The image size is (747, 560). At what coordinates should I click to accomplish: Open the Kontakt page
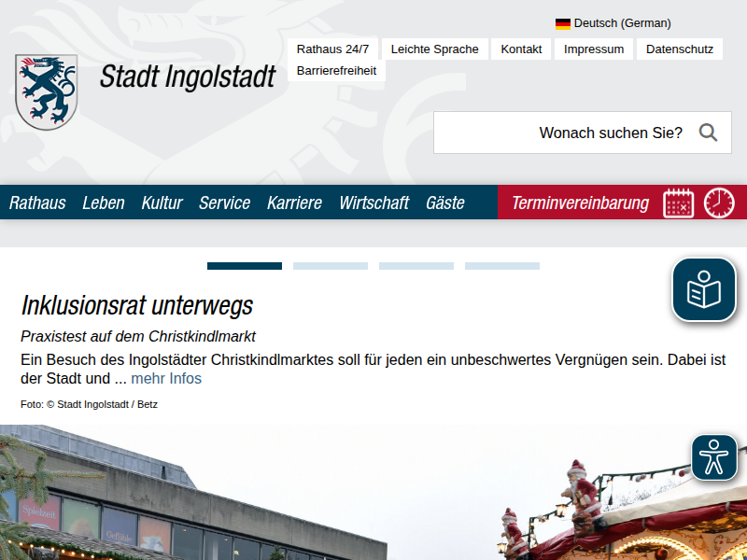[x=521, y=49]
